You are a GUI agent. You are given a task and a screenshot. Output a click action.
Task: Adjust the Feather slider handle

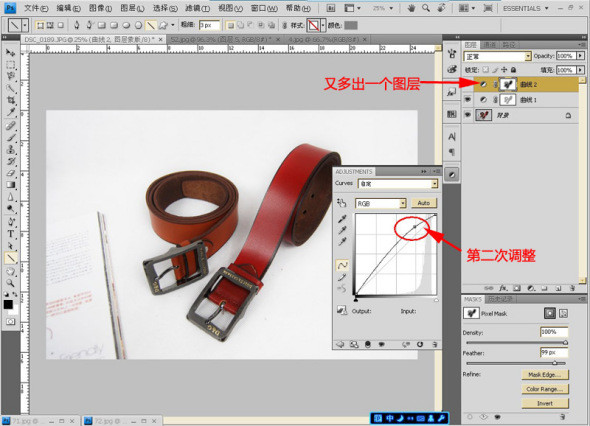tap(555, 363)
